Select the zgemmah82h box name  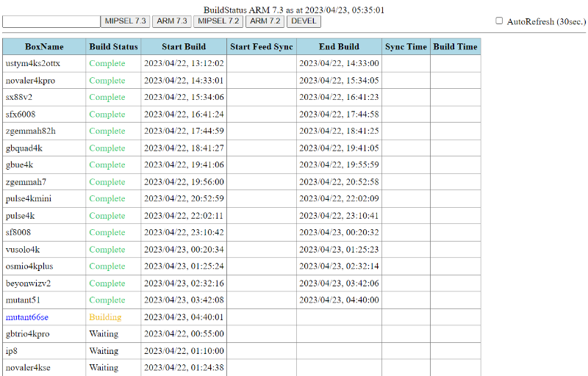click(30, 131)
